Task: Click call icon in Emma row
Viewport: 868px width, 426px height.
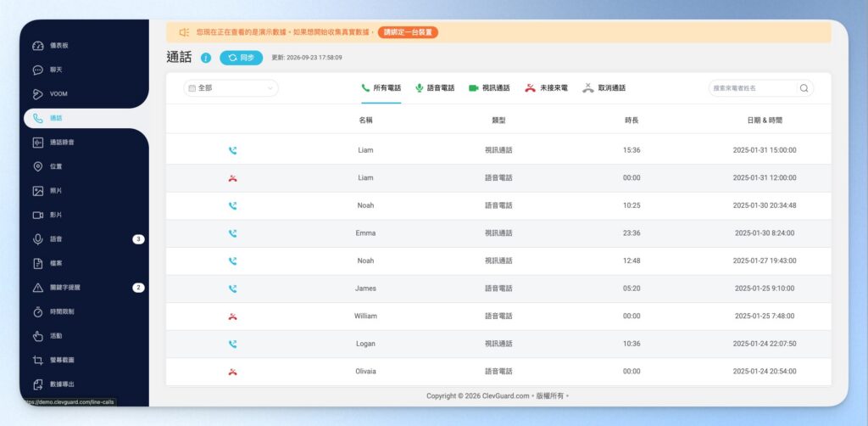Action: point(232,233)
